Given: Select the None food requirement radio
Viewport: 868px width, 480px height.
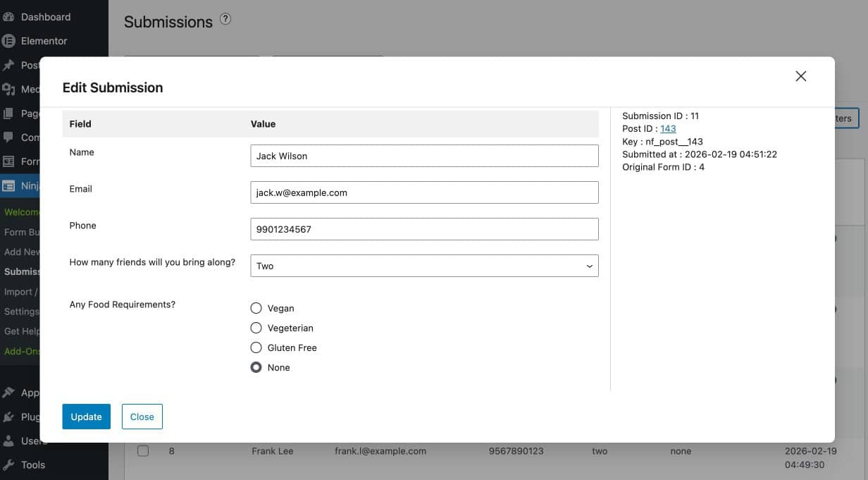Looking at the screenshot, I should 256,367.
